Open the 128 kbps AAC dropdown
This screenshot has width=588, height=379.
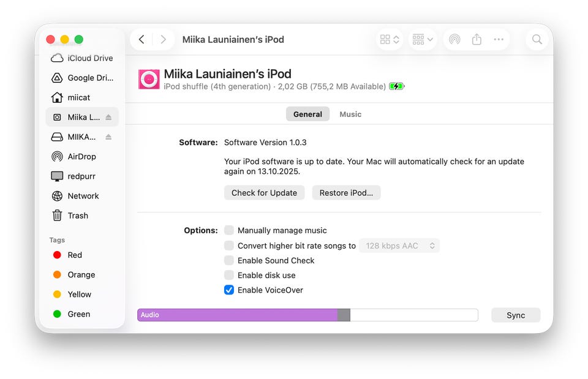(x=399, y=246)
